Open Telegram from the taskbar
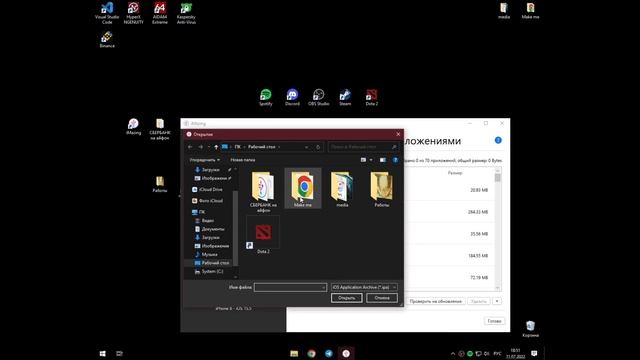640x360 pixels. point(329,353)
